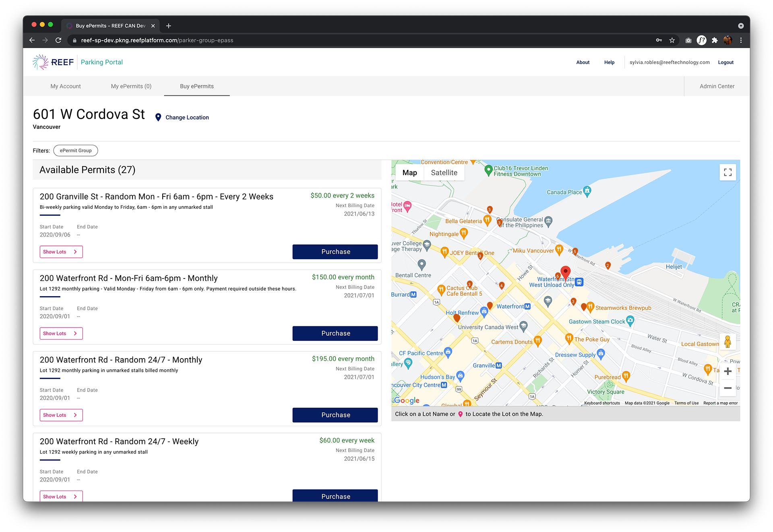Open the Help page
773x532 pixels.
pyautogui.click(x=609, y=62)
